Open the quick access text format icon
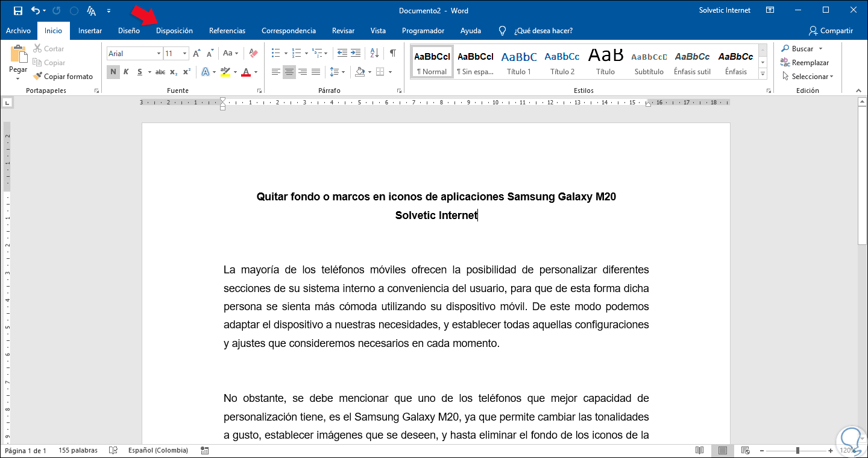This screenshot has height=458, width=868. point(92,10)
